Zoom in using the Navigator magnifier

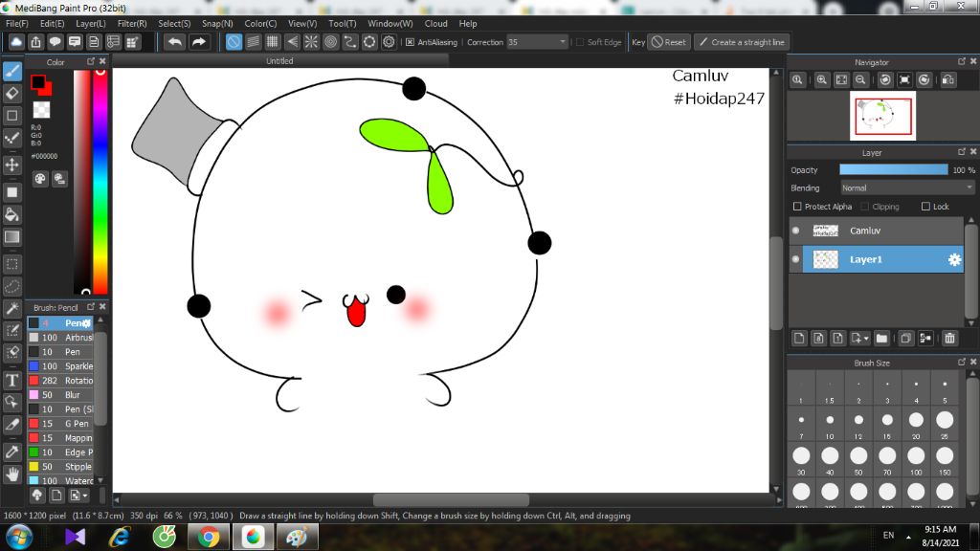click(x=821, y=80)
